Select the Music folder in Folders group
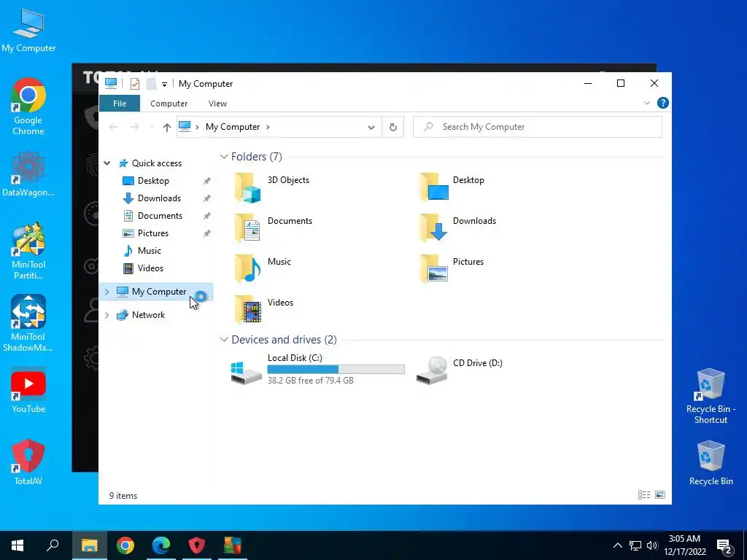 pos(263,268)
